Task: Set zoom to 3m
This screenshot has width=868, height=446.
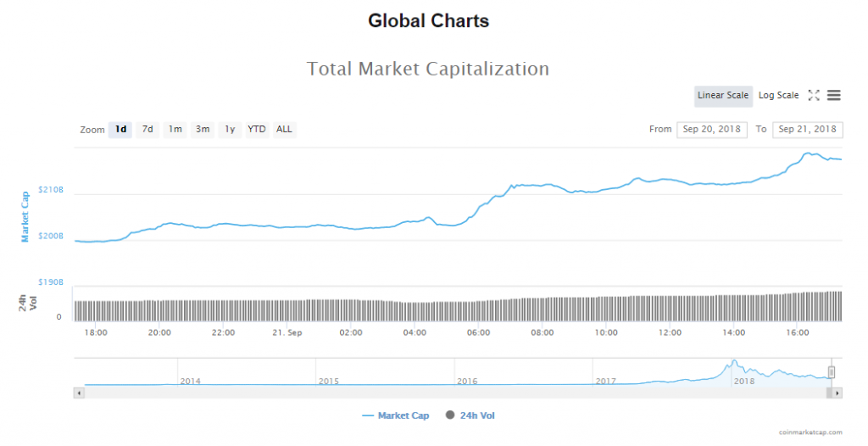Action: click(203, 130)
